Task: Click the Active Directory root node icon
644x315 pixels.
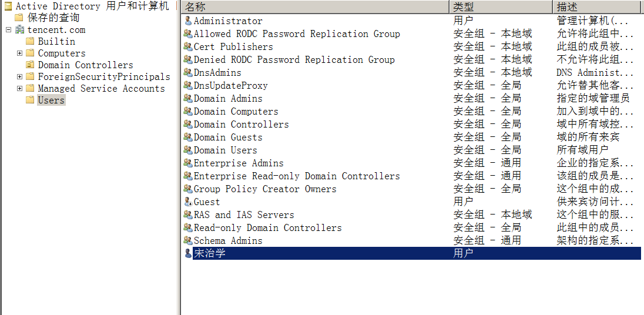Action: [8, 6]
